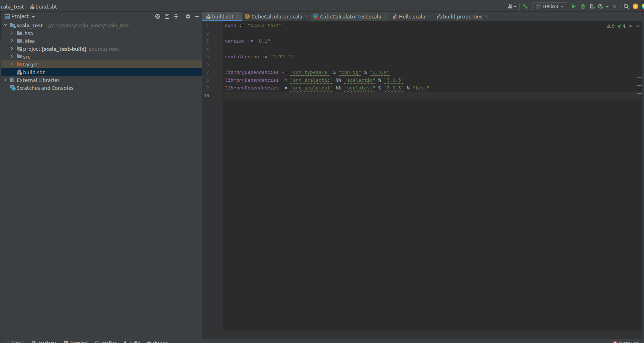The width and height of the screenshot is (644, 343).
Task: Open the Code With Me user icon menu
Action: click(x=512, y=6)
